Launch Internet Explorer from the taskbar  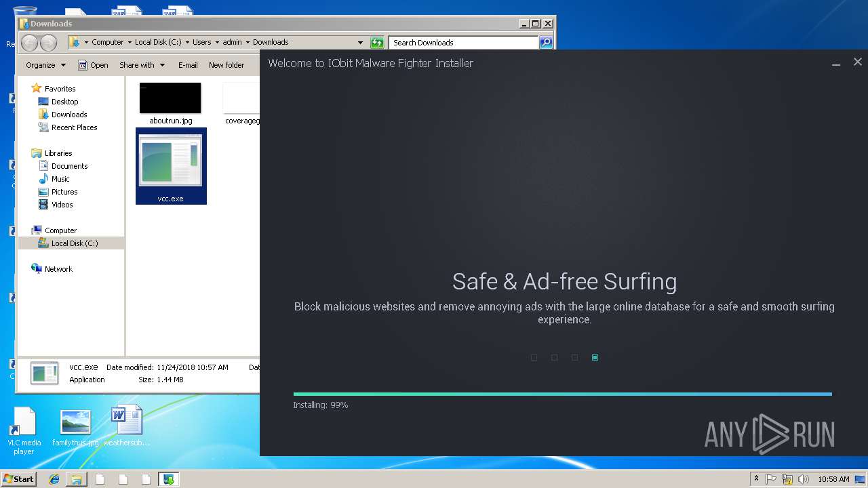pyautogui.click(x=54, y=479)
